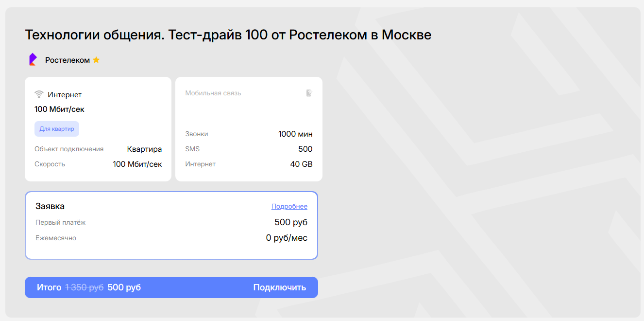Click the Итого label in blue bar
The image size is (644, 321).
49,287
